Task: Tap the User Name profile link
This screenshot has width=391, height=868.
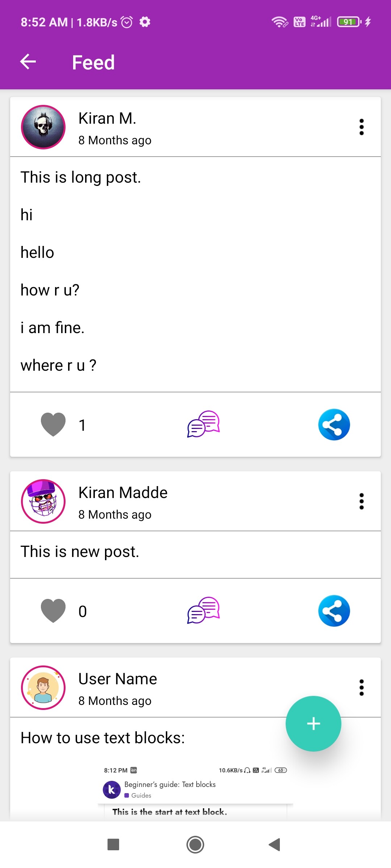Action: 118,679
